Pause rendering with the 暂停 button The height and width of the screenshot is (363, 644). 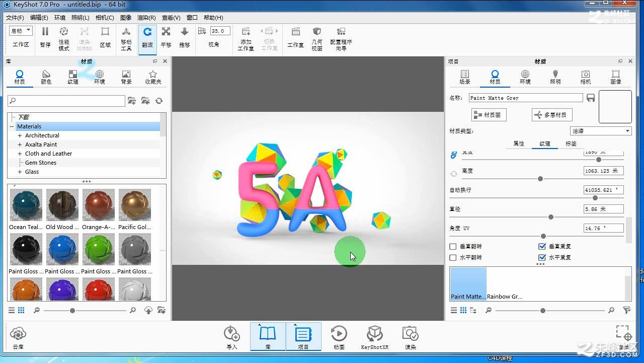pyautogui.click(x=45, y=37)
